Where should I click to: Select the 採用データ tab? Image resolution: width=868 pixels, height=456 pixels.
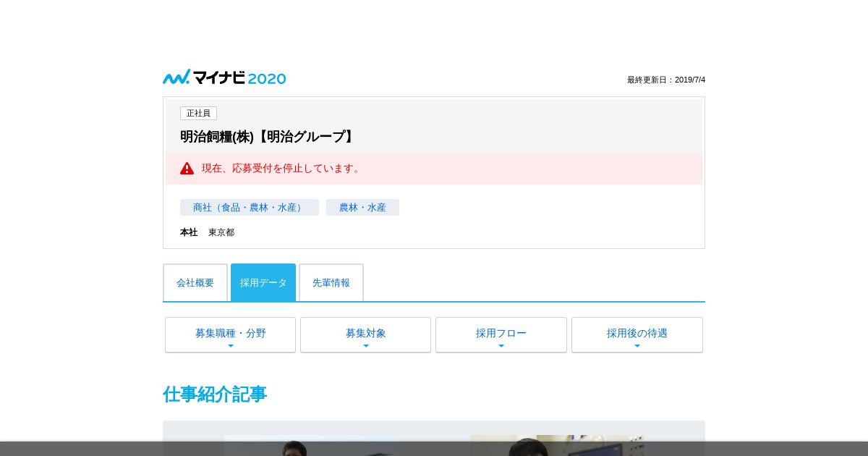(263, 282)
